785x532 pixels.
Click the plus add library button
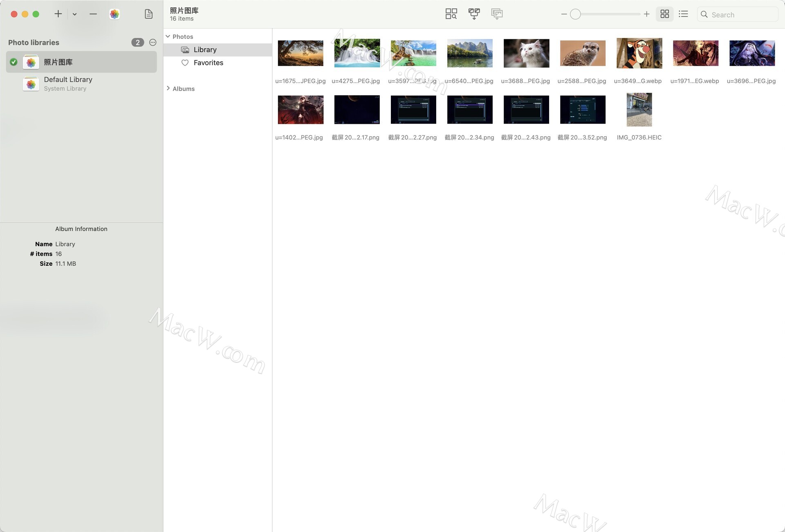pos(58,14)
